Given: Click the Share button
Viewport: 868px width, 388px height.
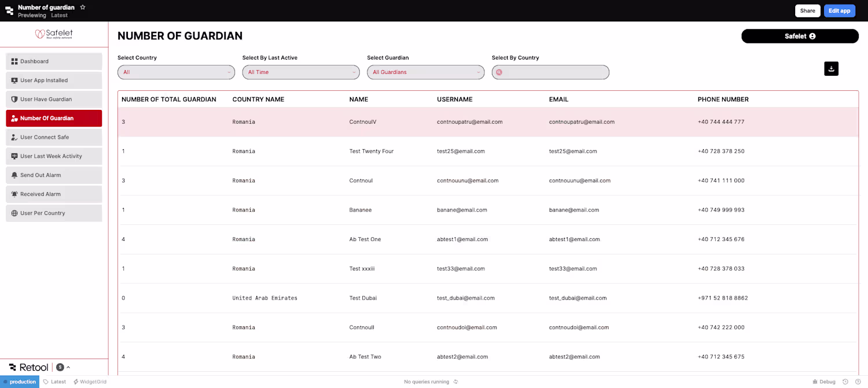Looking at the screenshot, I should 807,10.
